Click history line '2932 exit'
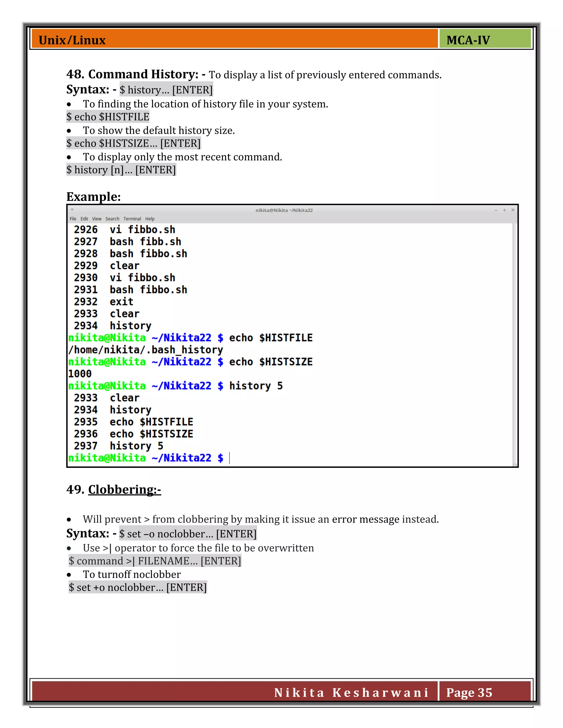This screenshot has width=563, height=728. (x=103, y=302)
